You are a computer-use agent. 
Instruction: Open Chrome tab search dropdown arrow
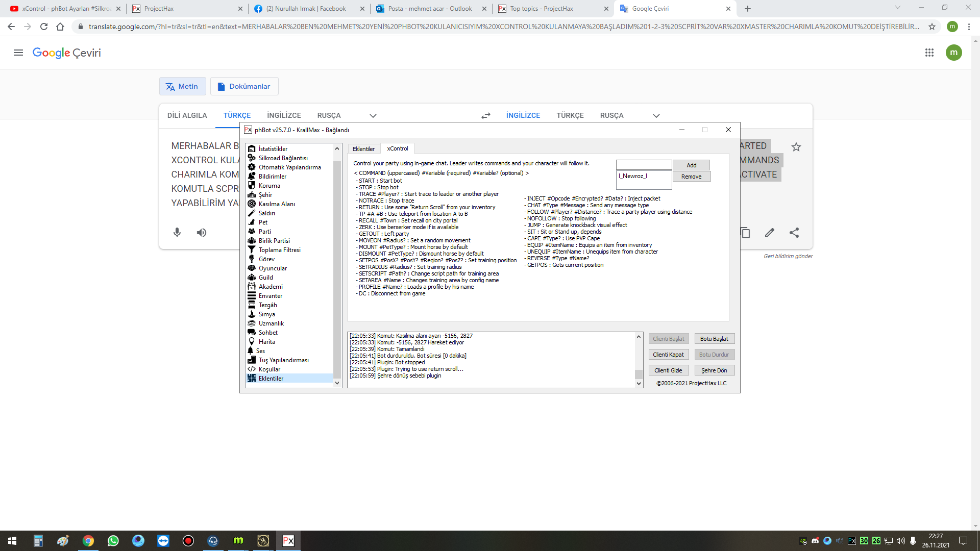tap(897, 8)
